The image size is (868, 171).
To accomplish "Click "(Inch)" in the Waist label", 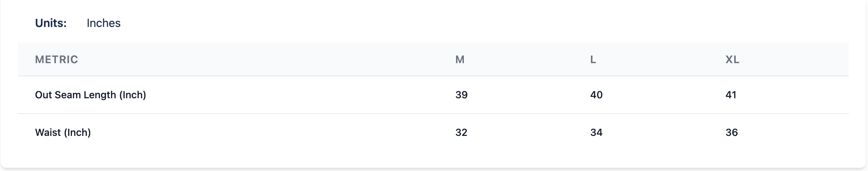I will (77, 132).
